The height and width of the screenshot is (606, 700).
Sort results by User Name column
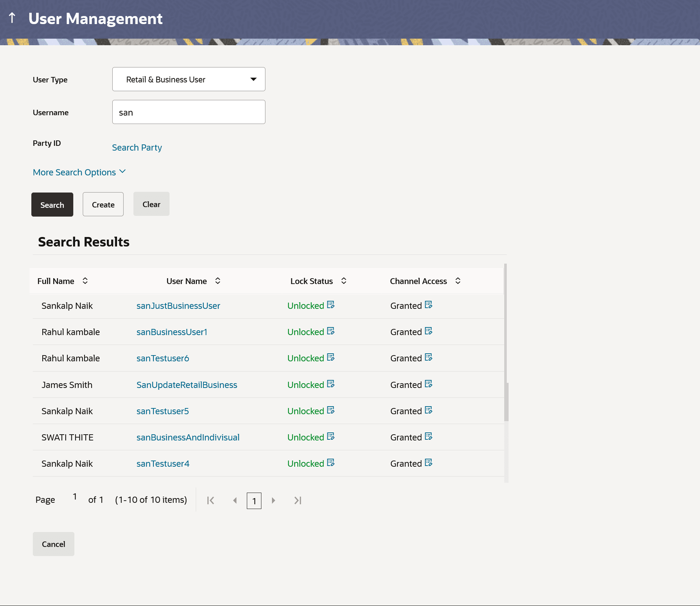pyautogui.click(x=218, y=281)
